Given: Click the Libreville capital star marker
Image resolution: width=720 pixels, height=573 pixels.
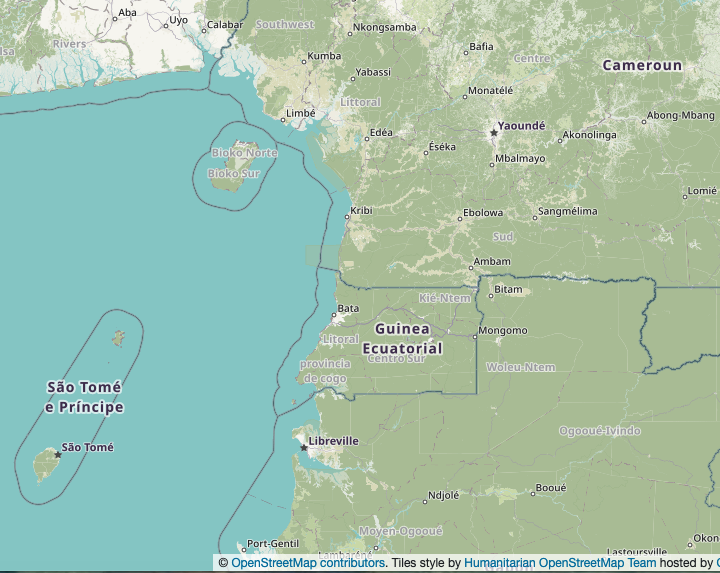Looking at the screenshot, I should point(304,448).
